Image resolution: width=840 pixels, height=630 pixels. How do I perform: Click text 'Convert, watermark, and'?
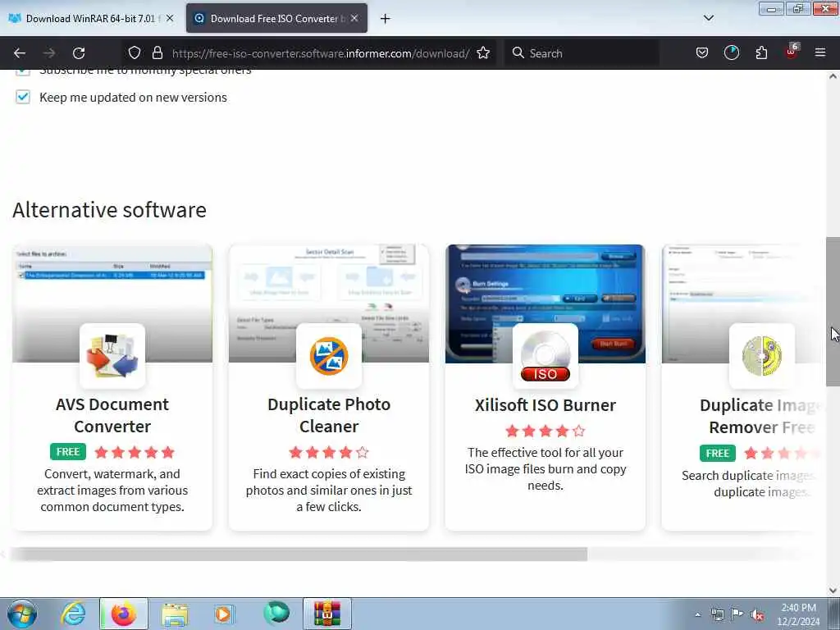pos(112,473)
